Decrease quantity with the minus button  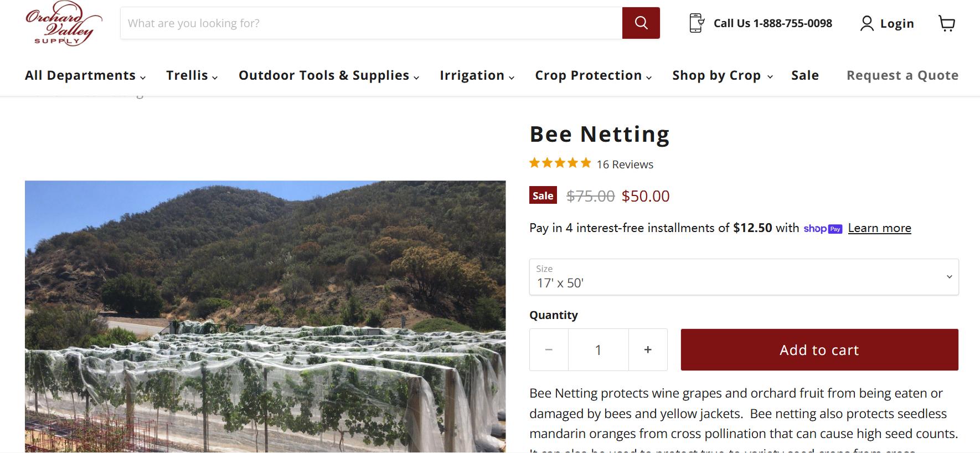click(549, 350)
